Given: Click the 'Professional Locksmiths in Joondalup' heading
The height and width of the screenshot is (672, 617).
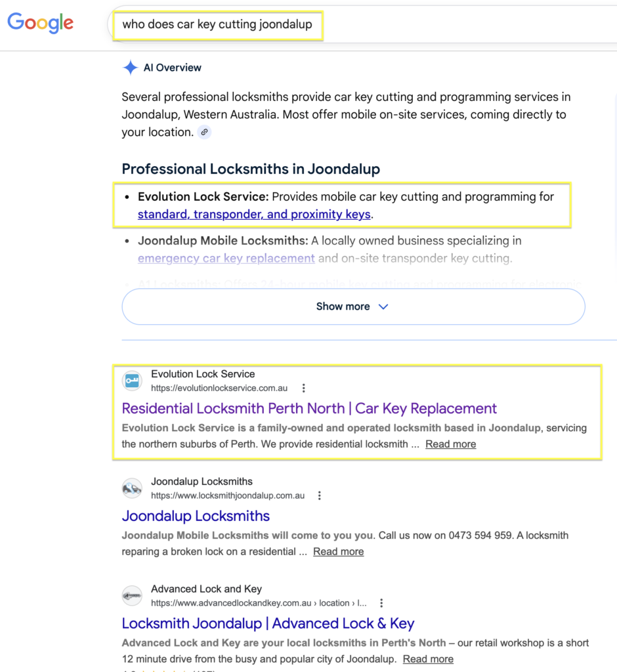Looking at the screenshot, I should pyautogui.click(x=251, y=169).
